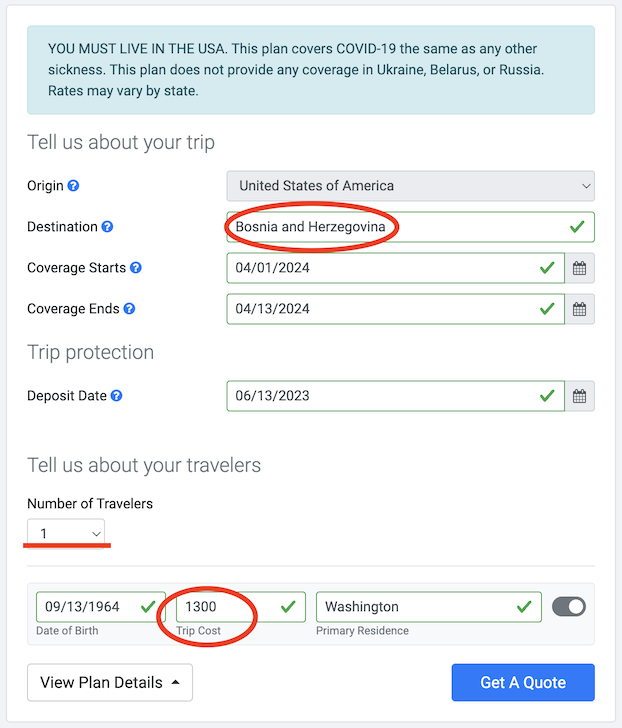Open calendar picker for Deposit Date

(x=579, y=396)
